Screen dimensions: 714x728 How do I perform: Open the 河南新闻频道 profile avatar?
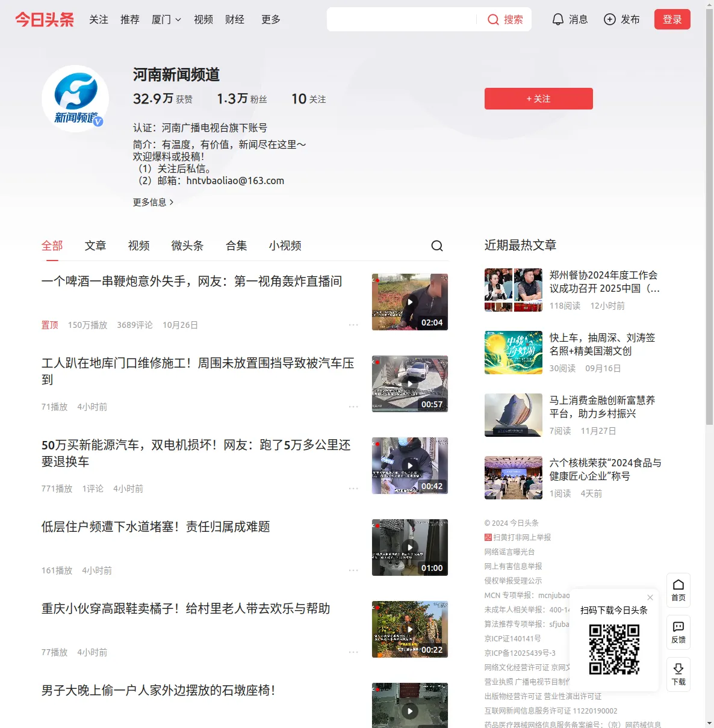click(75, 99)
